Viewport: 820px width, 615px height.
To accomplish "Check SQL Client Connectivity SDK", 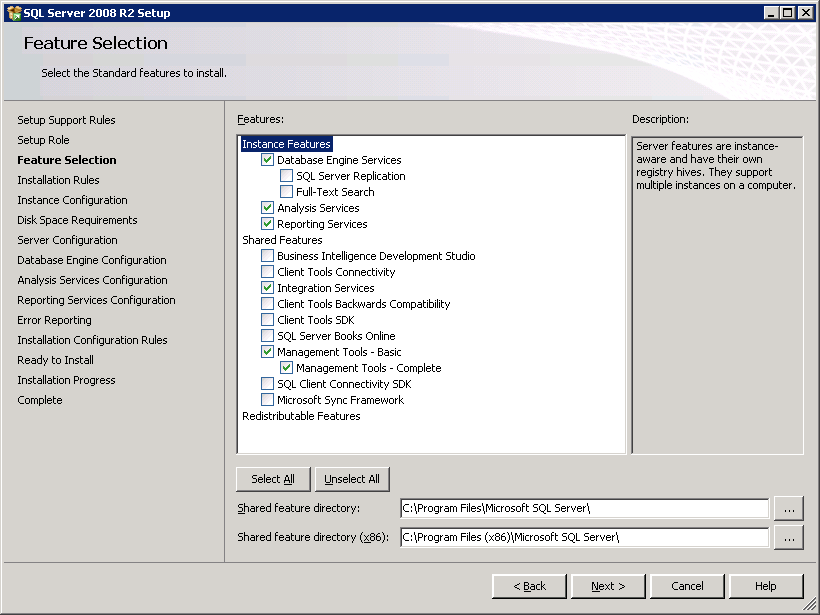I will pos(267,384).
